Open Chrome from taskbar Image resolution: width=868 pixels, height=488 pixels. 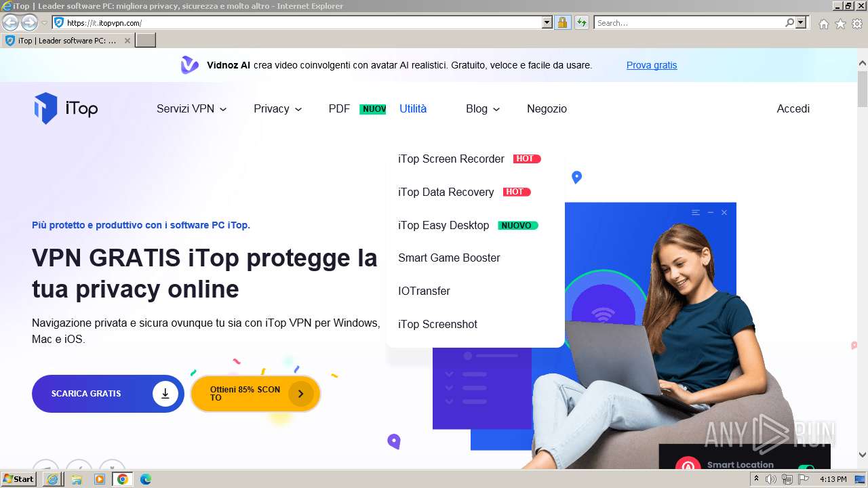122,479
